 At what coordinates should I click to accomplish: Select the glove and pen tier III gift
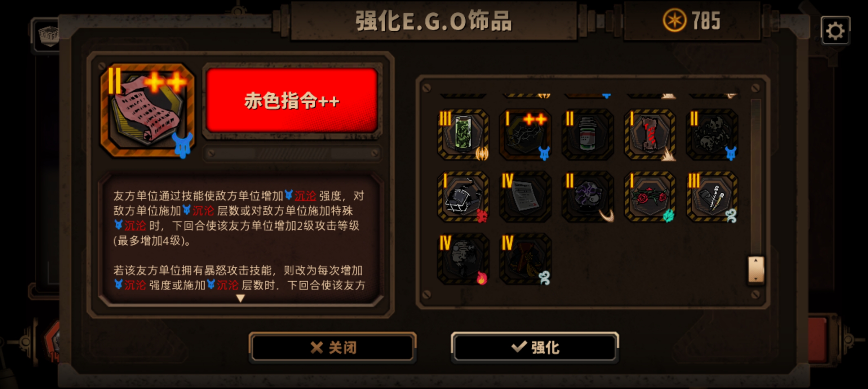(x=712, y=197)
